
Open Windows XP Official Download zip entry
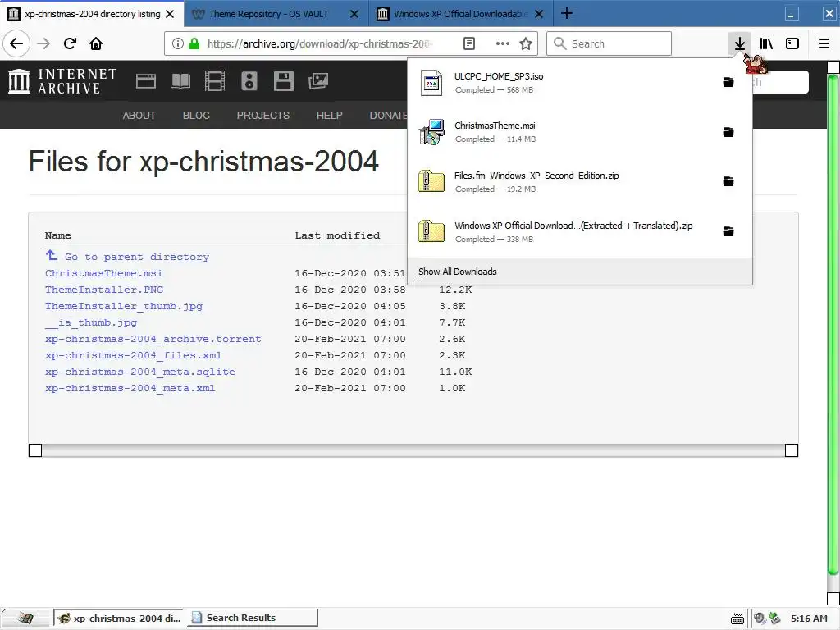click(x=564, y=231)
